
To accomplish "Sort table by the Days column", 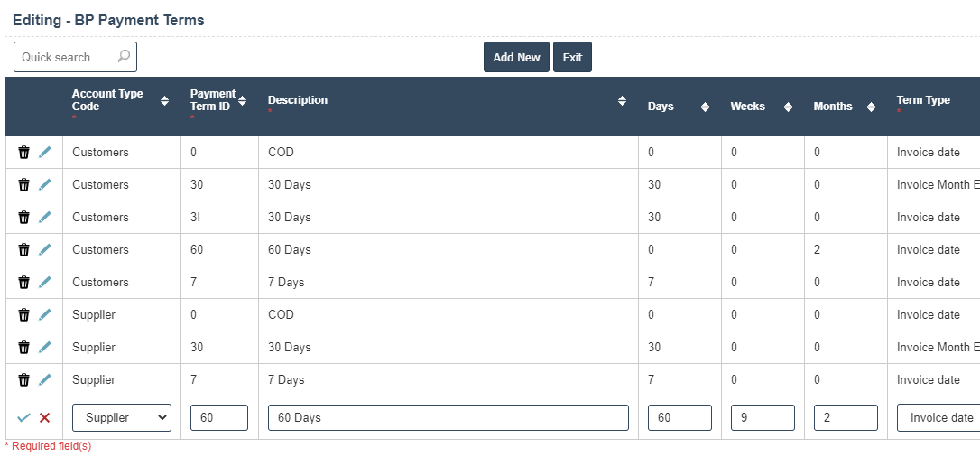I will coord(705,107).
